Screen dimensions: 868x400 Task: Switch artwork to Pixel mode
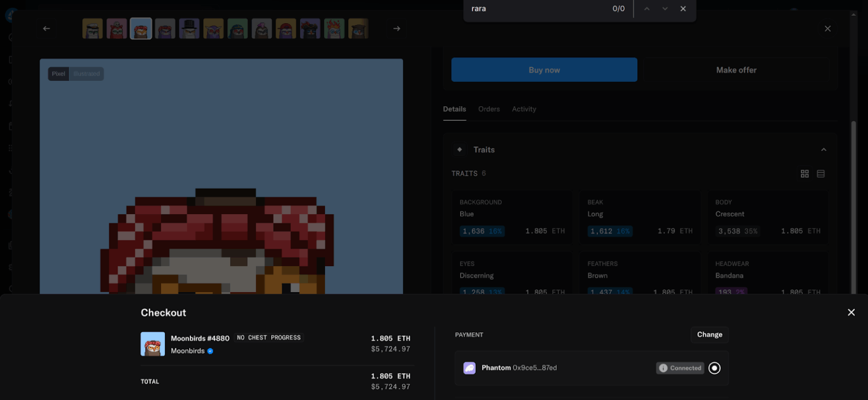click(58, 73)
